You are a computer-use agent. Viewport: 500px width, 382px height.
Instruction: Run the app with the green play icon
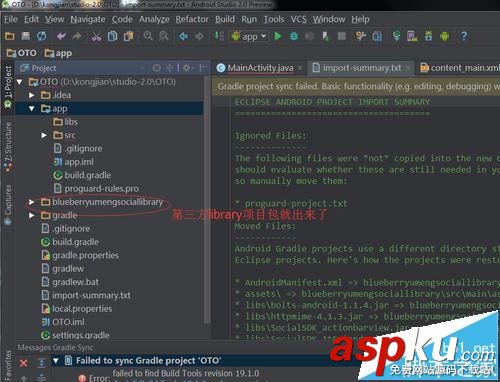coord(278,36)
